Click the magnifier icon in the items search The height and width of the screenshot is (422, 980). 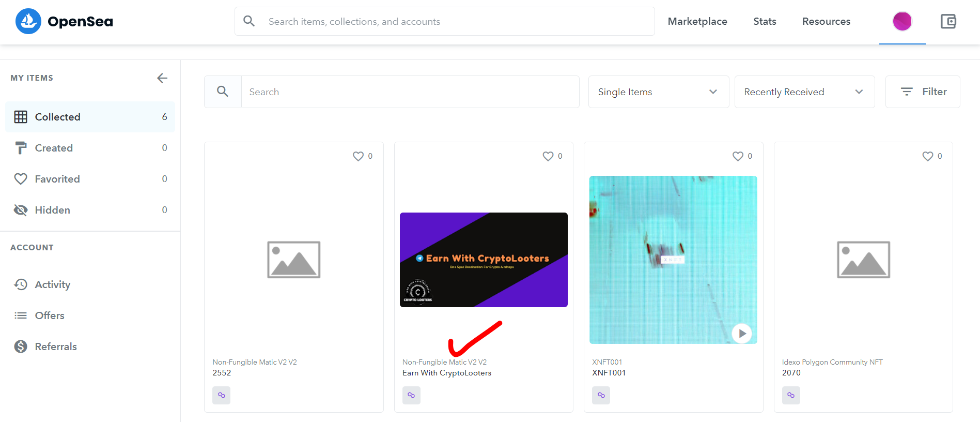(x=223, y=92)
